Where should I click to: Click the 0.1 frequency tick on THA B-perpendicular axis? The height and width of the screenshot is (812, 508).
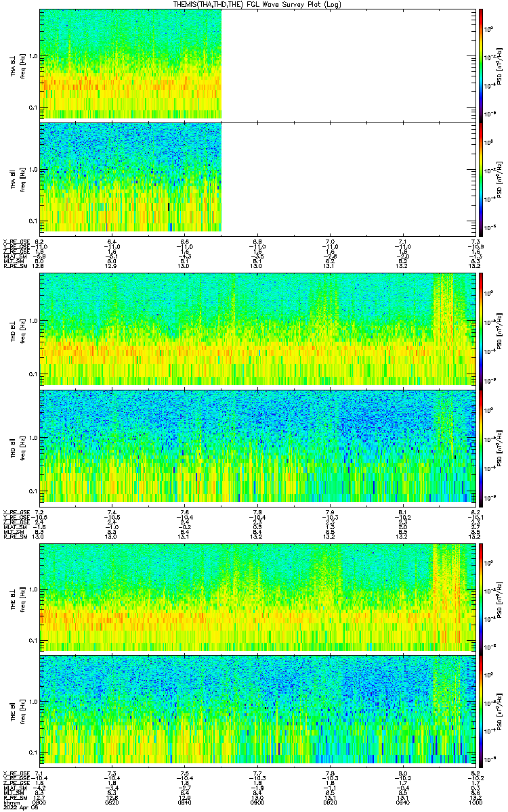pyautogui.click(x=33, y=108)
